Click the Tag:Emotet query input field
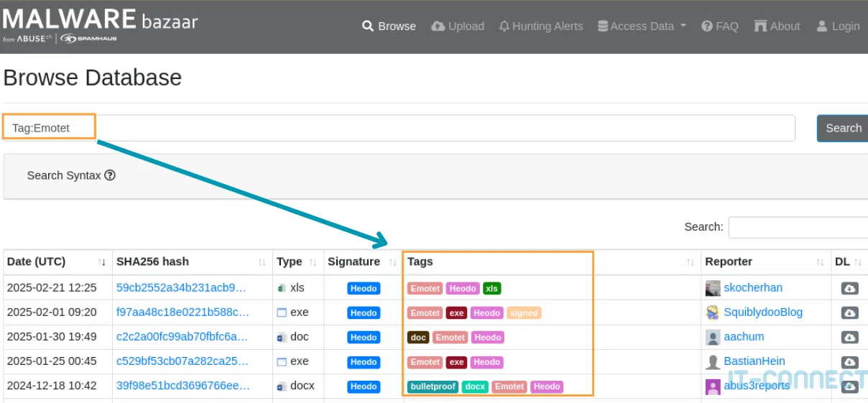The height and width of the screenshot is (403, 868). 431,128
